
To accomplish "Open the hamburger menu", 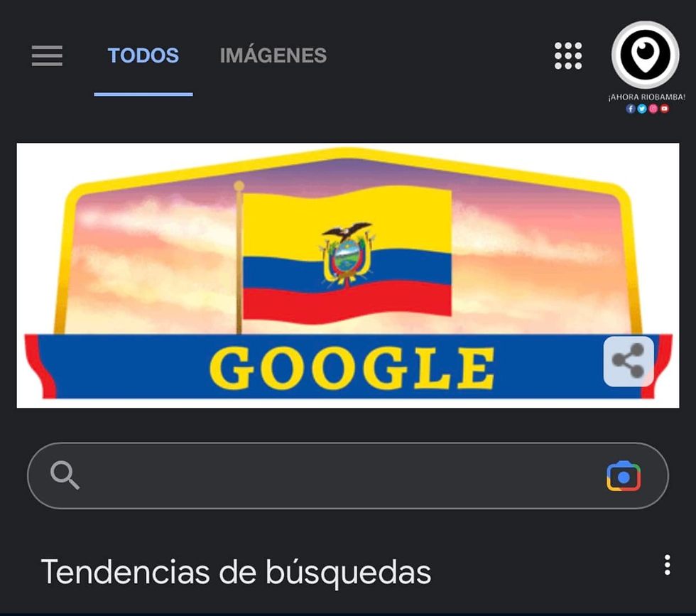I will click(x=47, y=55).
